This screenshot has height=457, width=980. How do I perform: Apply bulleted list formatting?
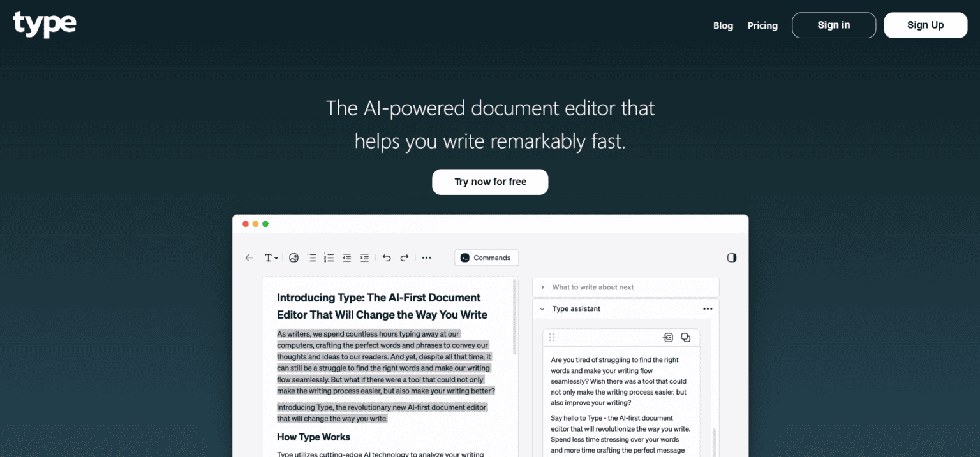311,258
